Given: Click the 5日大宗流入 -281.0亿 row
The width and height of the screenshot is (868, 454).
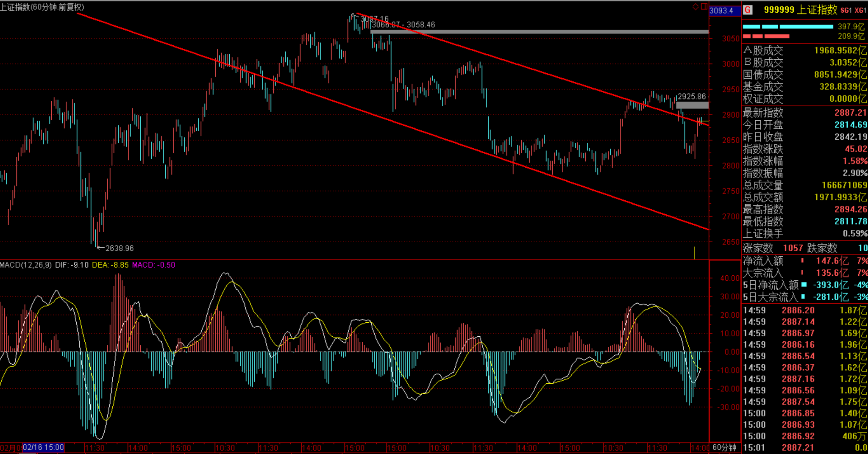Looking at the screenshot, I should (805, 297).
